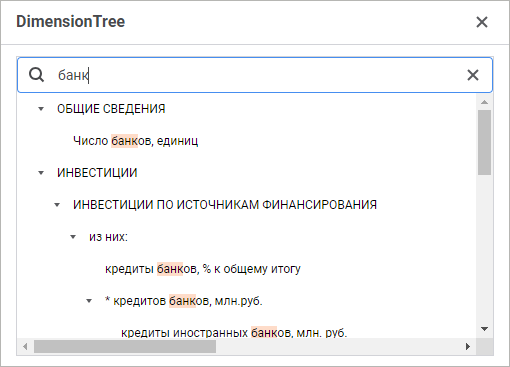Click the vertical scrollbar down arrow

484,329
